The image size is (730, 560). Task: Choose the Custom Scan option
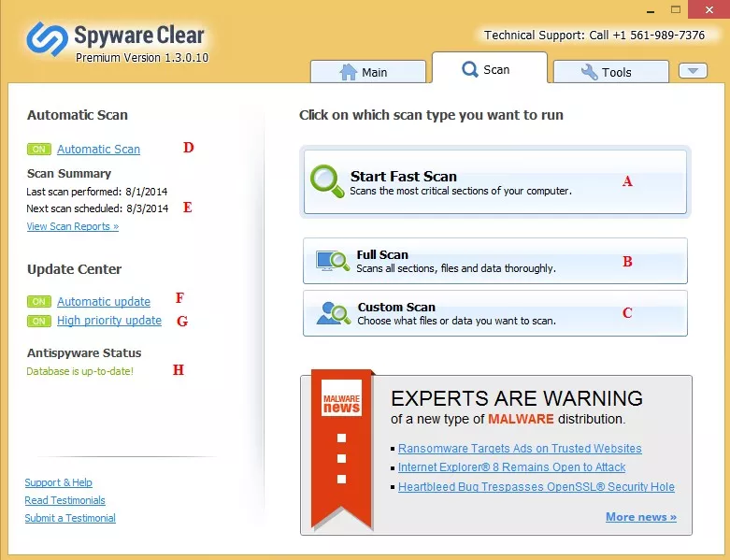[494, 313]
